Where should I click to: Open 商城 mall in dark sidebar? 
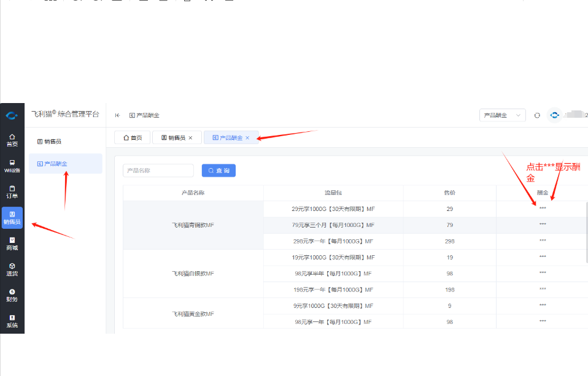click(x=12, y=244)
